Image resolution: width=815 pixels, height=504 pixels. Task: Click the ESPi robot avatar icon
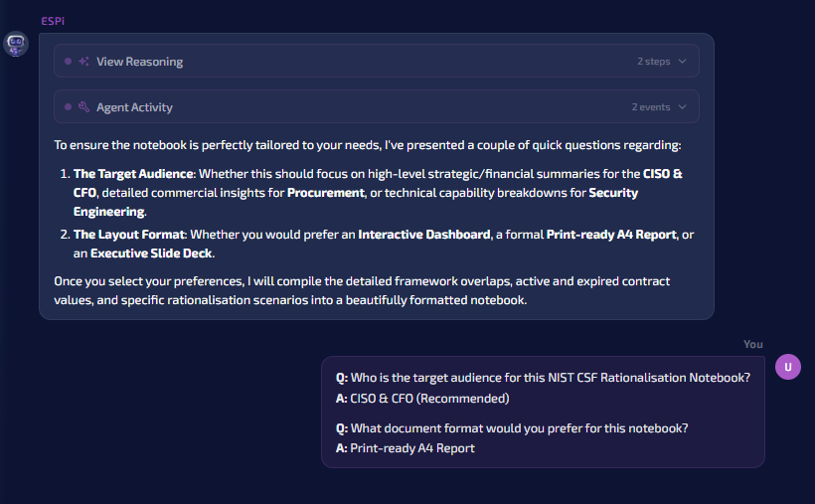[16, 44]
